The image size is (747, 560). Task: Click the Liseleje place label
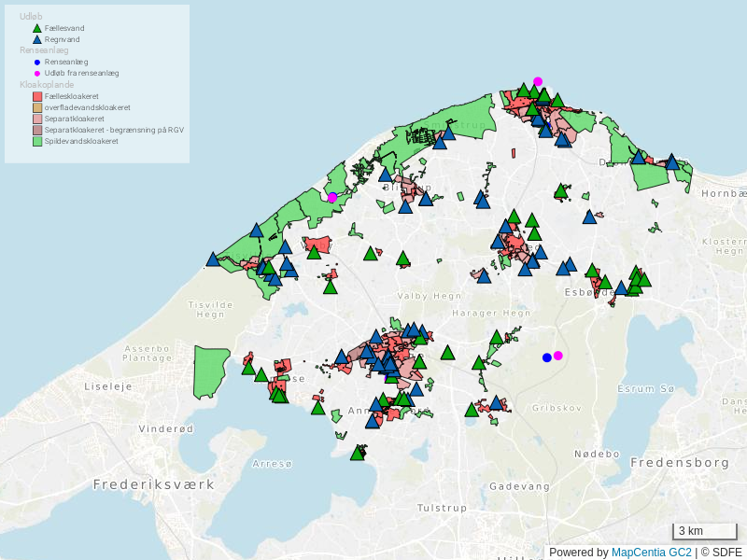point(108,386)
